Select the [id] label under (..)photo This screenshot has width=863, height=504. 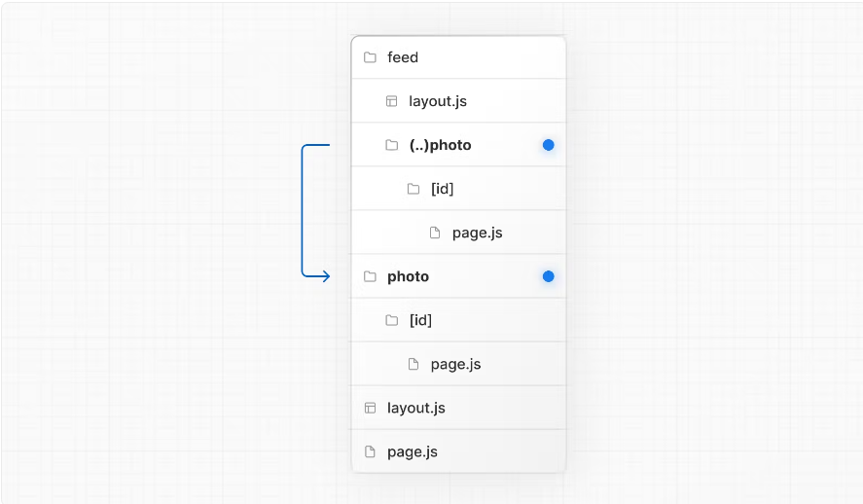click(442, 189)
